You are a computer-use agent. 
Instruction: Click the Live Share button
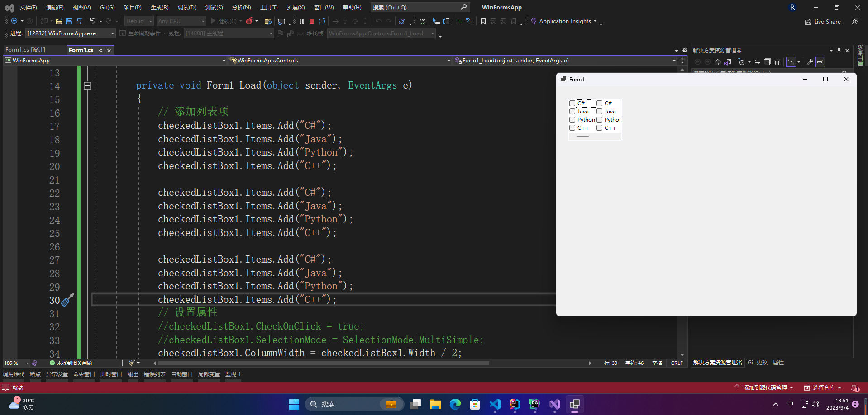point(823,22)
